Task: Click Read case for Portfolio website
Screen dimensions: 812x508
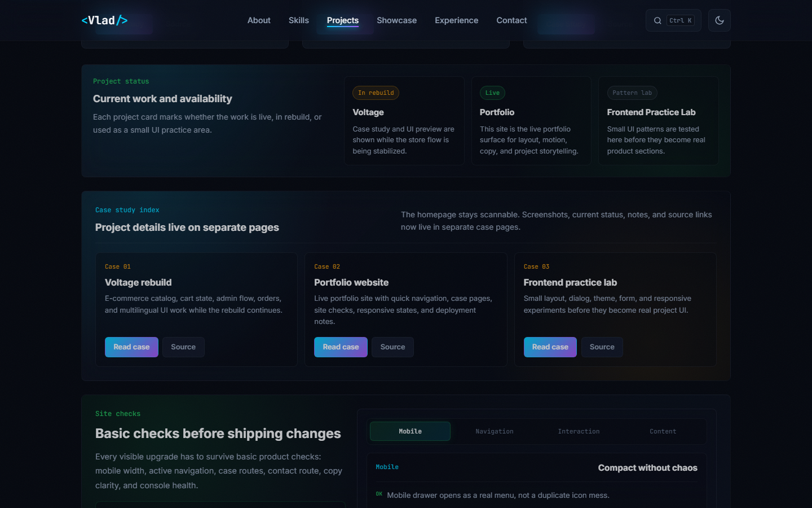Action: coord(341,347)
